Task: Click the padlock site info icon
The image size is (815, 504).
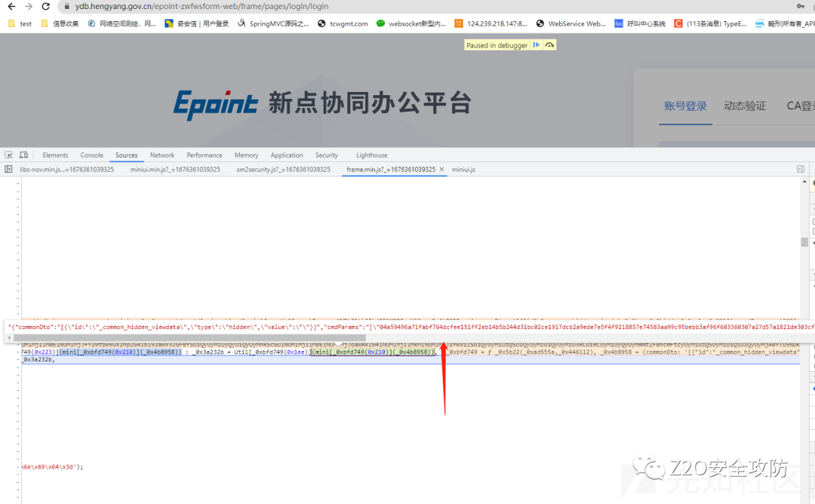Action: 66,6
